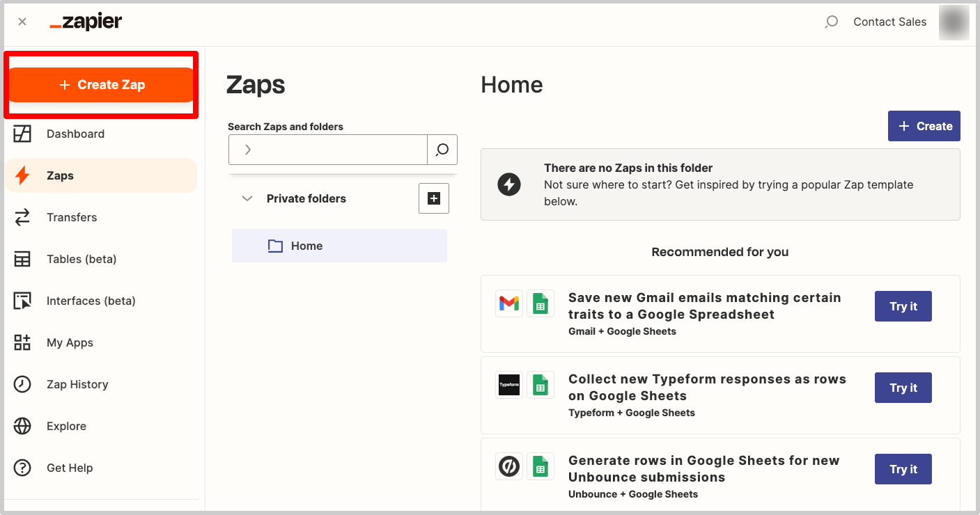980x515 pixels.
Task: Open the Zap History text label
Action: point(77,384)
